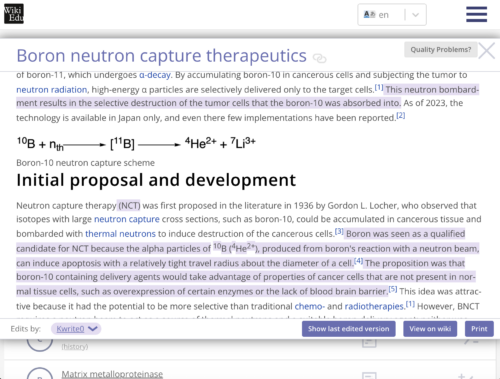Image resolution: width=500 pixels, height=379 pixels.
Task: Click the language dropdown chevron arrow
Action: tap(415, 15)
